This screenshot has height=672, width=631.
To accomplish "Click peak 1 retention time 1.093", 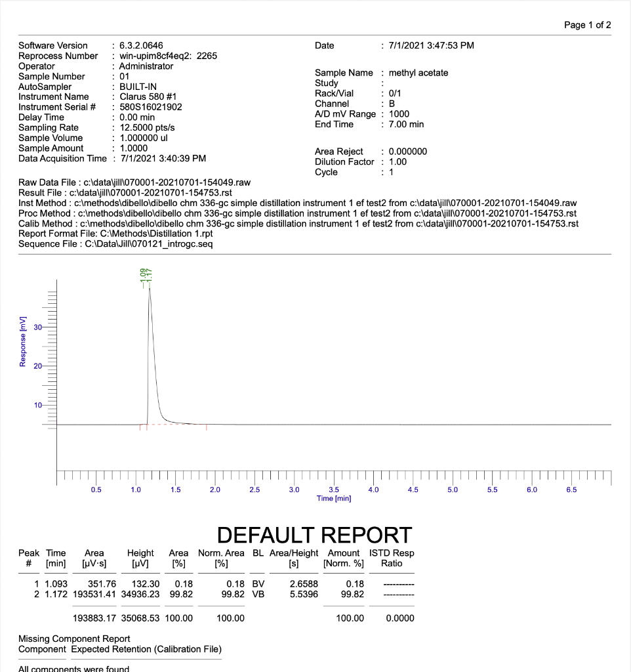I will (56, 584).
